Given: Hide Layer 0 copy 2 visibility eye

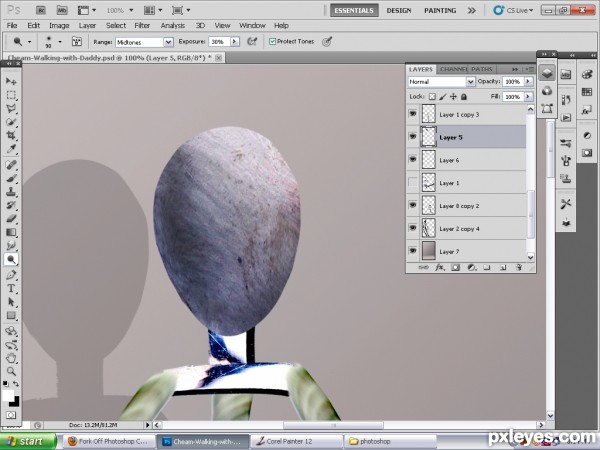Looking at the screenshot, I should (x=412, y=205).
